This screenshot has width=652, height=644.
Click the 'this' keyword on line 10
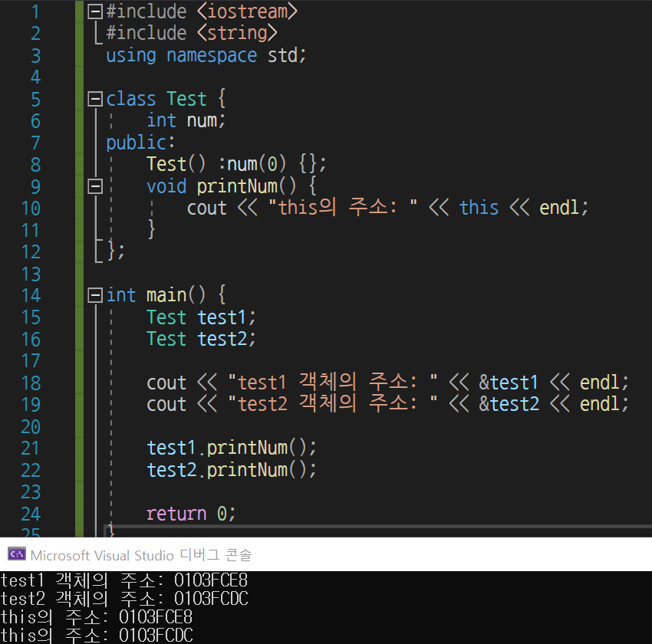pos(479,207)
